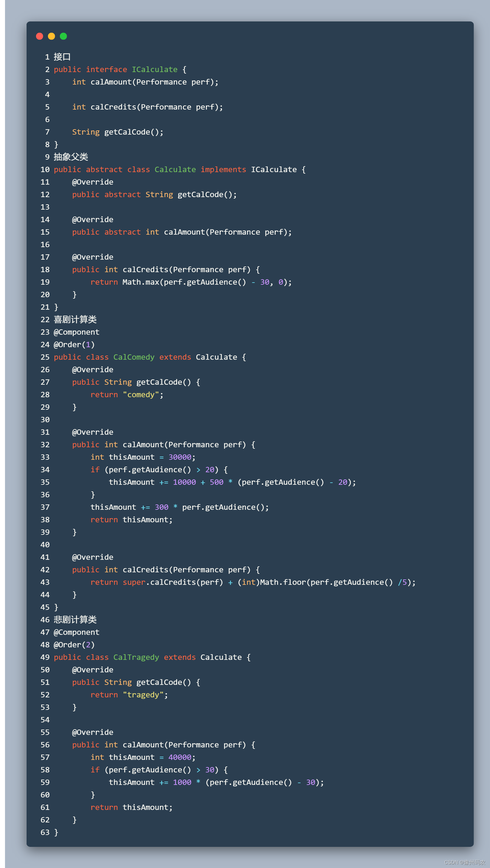Click 'public int calCredits(Performance perf) {' on line 42
This screenshot has height=868, width=490.
(x=166, y=569)
